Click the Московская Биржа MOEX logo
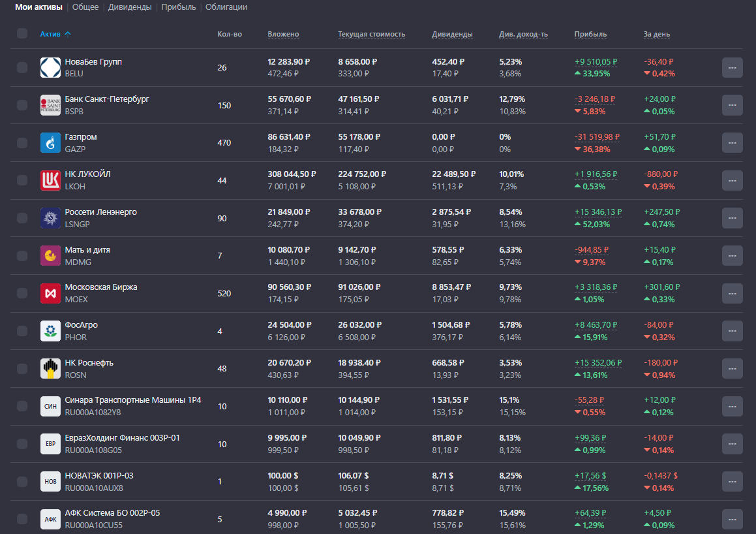This screenshot has height=534, width=756. (50, 293)
